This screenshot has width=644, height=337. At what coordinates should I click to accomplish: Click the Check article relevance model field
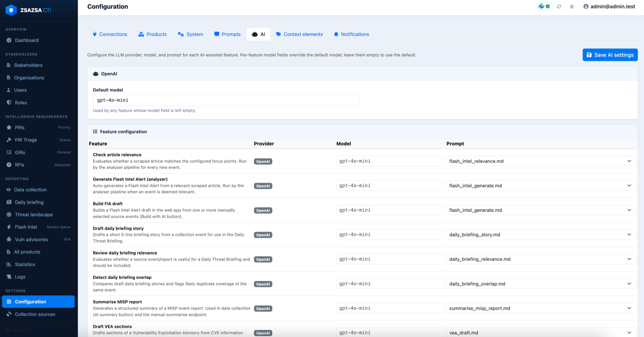coord(390,161)
